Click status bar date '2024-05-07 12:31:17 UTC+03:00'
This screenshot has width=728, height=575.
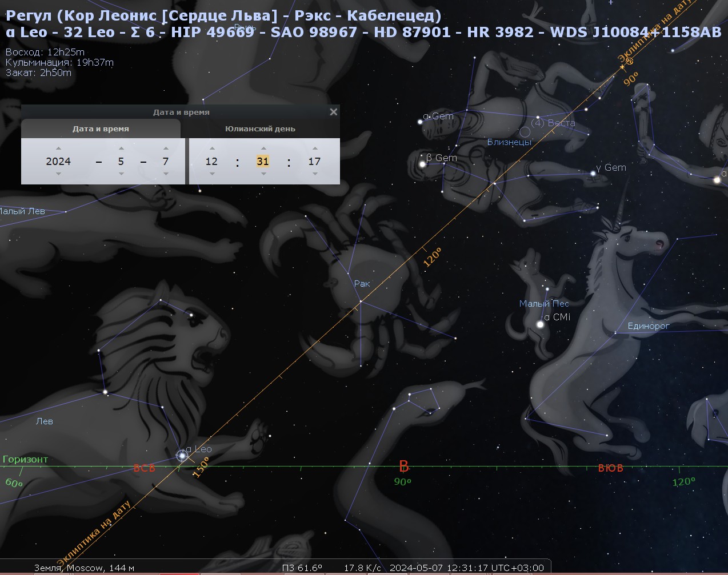pyautogui.click(x=467, y=568)
